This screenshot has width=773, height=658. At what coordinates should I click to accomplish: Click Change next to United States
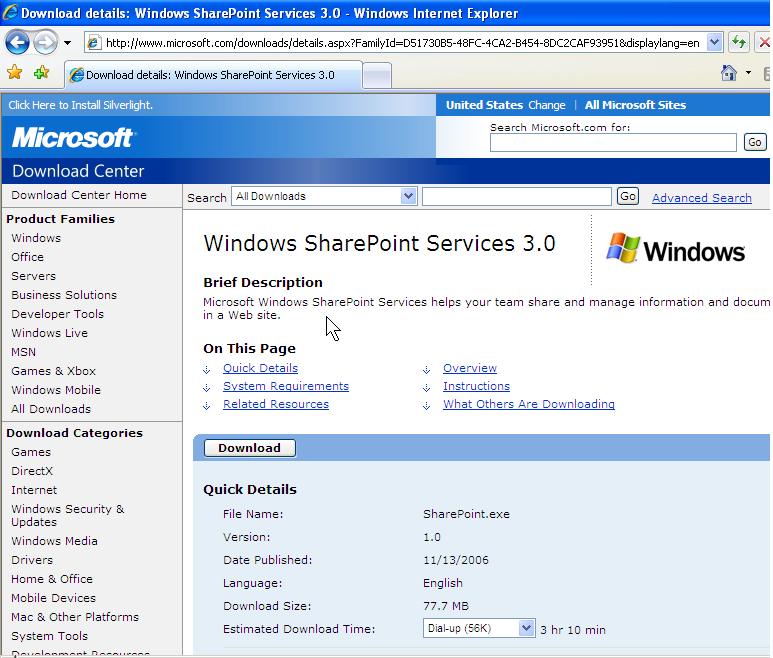coord(547,105)
